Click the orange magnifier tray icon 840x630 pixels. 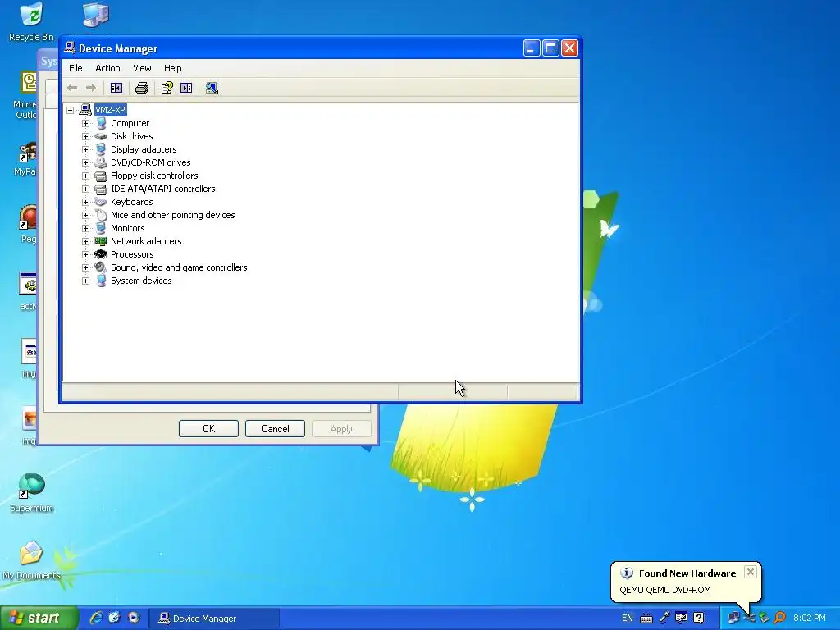(x=780, y=618)
